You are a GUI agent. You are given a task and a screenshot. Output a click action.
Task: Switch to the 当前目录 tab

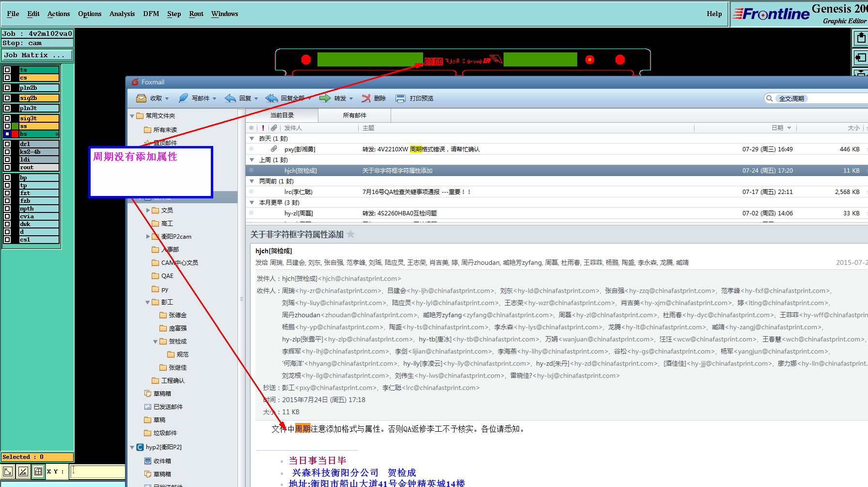282,115
